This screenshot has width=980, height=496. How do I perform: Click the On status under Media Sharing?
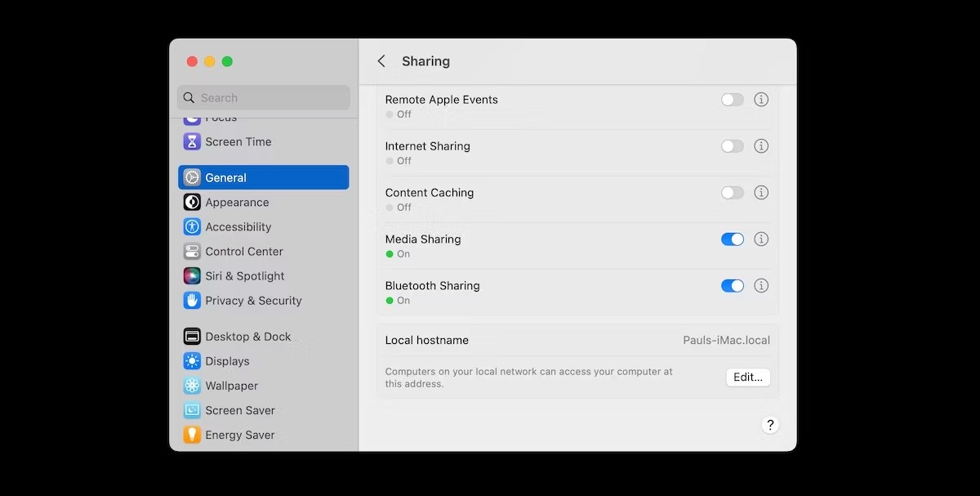click(x=403, y=254)
